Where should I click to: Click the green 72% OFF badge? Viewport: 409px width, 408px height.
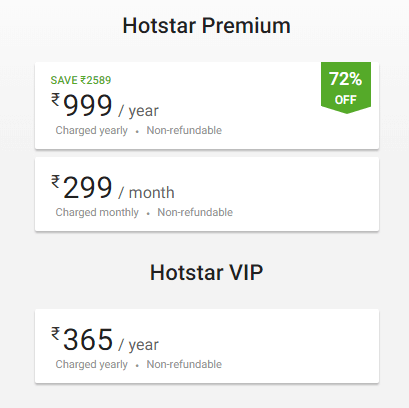(x=346, y=88)
